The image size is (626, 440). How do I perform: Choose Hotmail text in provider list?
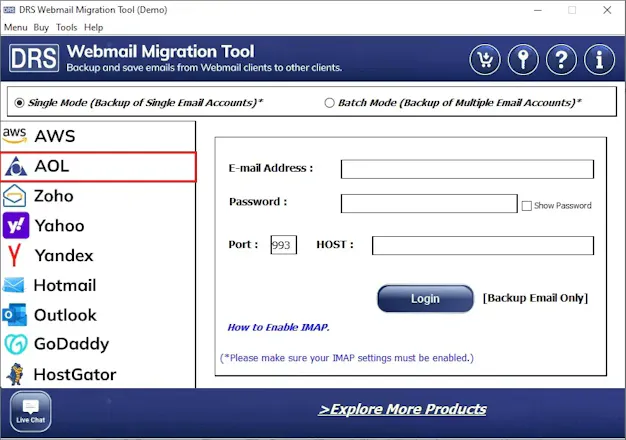[65, 285]
